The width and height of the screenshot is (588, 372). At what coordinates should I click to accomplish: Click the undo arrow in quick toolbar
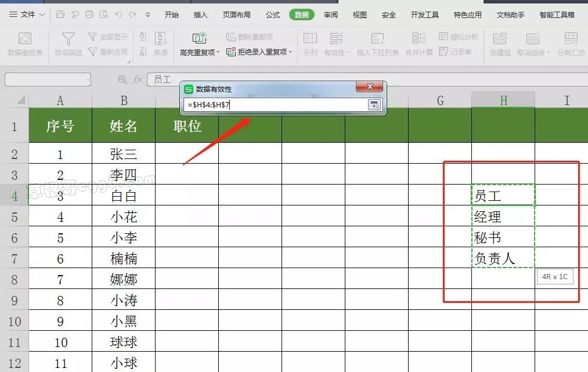119,15
